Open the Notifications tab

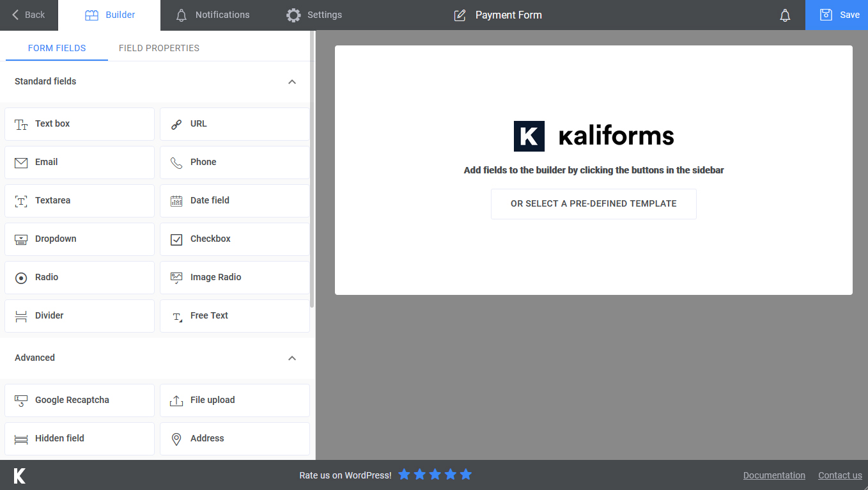pyautogui.click(x=212, y=15)
